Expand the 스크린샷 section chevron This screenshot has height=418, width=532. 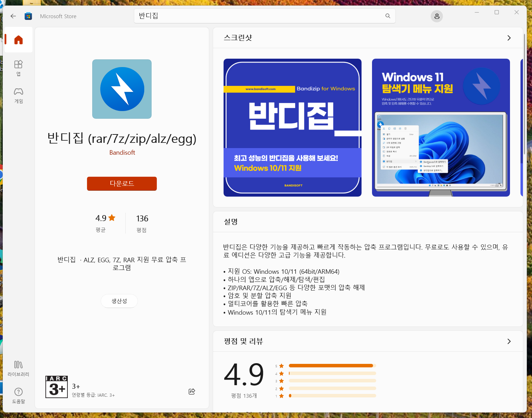click(x=509, y=38)
